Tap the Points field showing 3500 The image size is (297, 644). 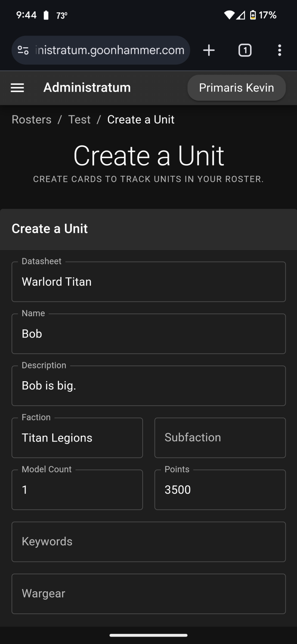point(220,490)
